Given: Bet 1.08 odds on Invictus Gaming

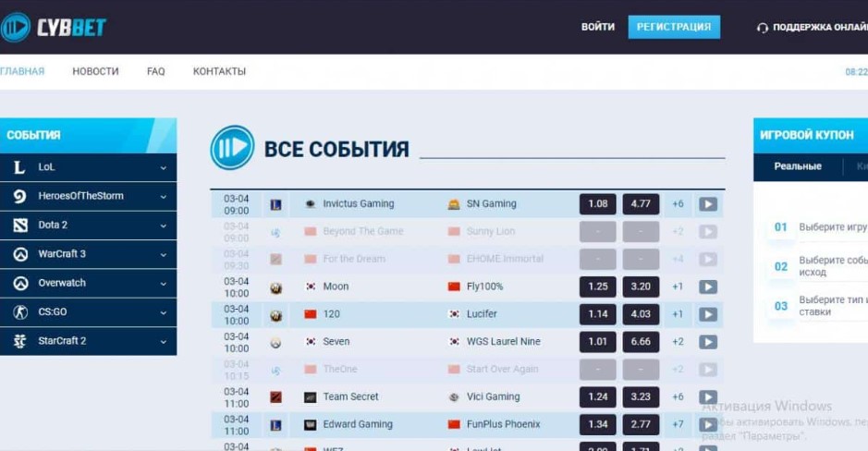Looking at the screenshot, I should 598,203.
